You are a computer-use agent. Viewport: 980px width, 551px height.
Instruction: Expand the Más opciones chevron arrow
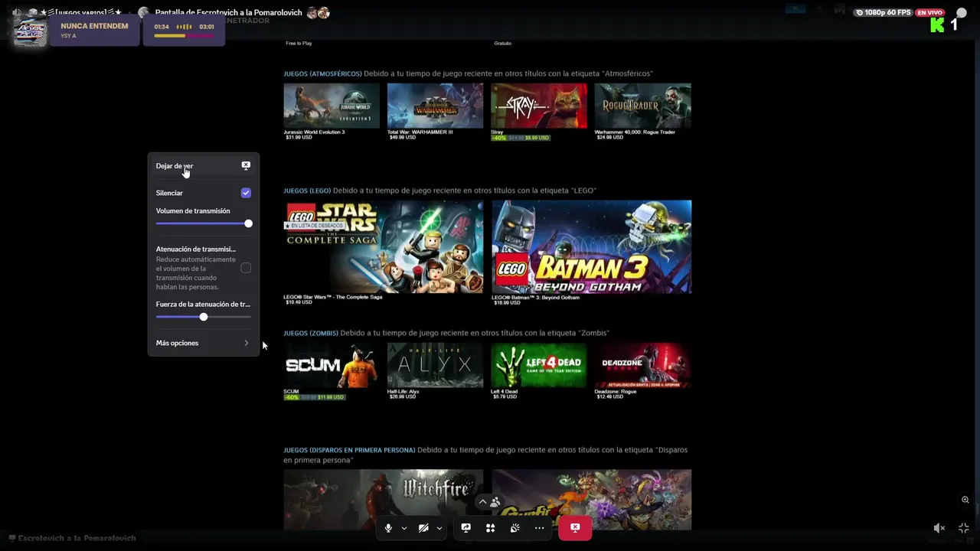[246, 343]
